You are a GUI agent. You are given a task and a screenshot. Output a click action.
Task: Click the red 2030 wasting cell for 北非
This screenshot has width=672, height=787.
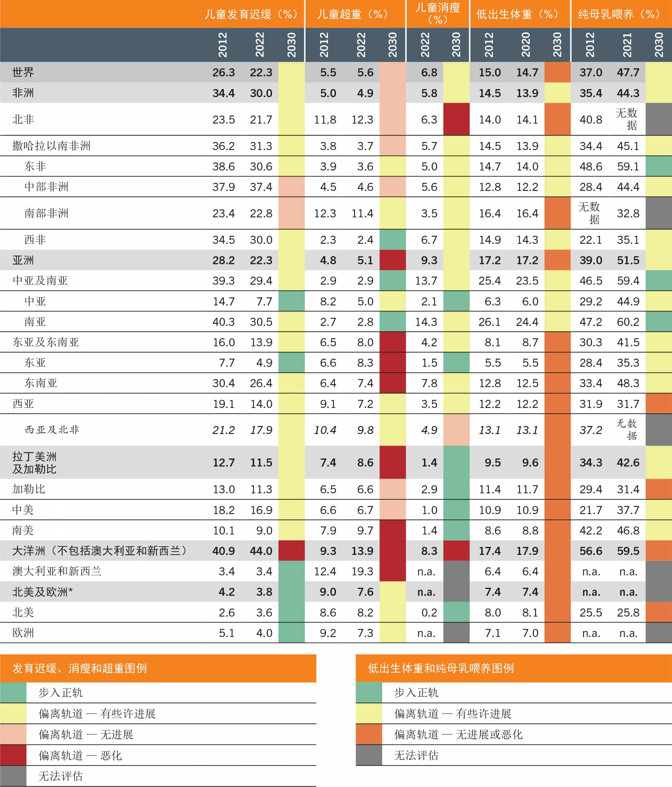(x=456, y=119)
